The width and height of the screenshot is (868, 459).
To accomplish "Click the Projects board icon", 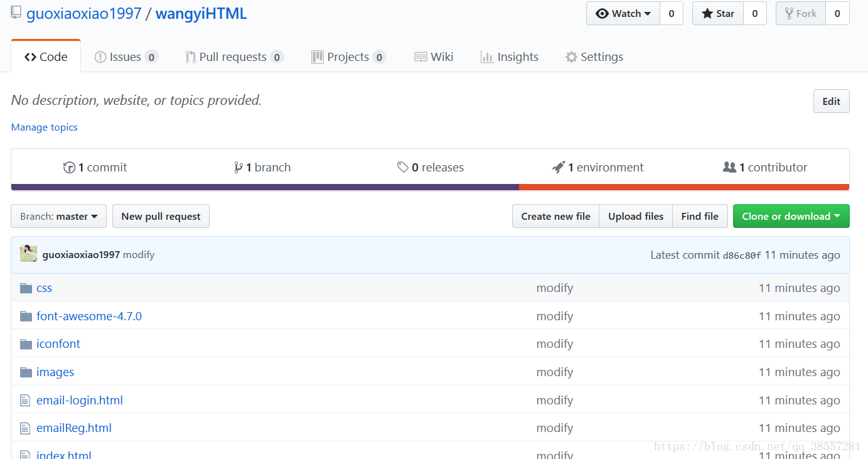I will [318, 57].
